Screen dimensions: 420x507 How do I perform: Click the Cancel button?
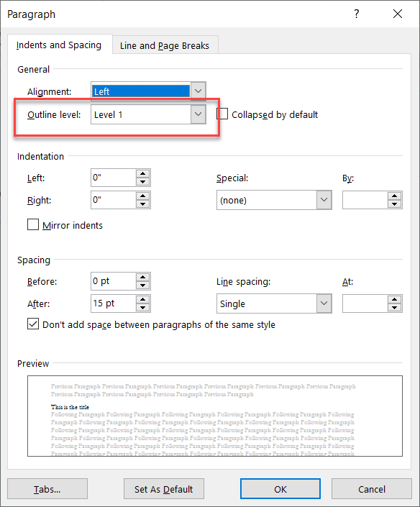click(372, 489)
